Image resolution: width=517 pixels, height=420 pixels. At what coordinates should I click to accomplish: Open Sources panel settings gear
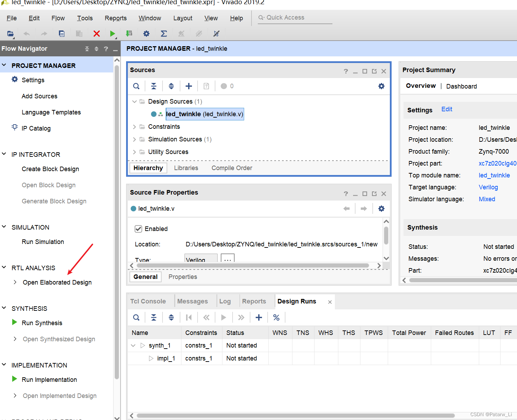[x=381, y=86]
